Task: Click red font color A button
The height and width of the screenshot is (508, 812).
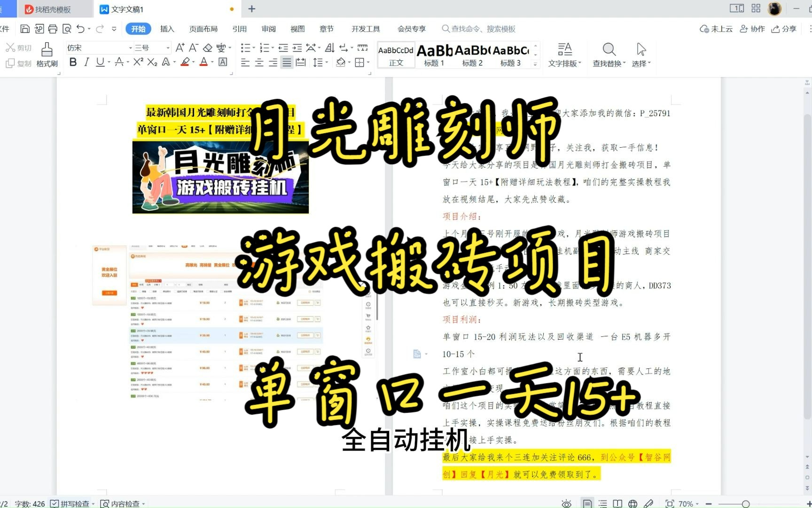Action: tap(203, 62)
